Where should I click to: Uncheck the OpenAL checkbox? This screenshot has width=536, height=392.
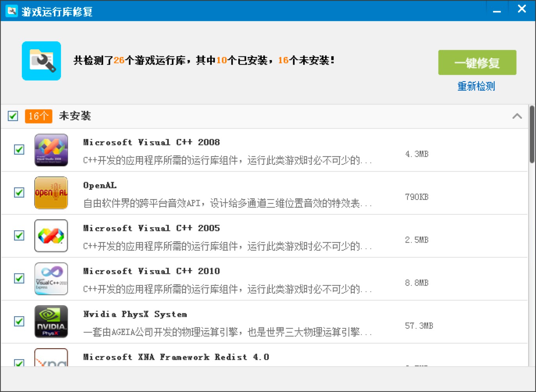19,192
